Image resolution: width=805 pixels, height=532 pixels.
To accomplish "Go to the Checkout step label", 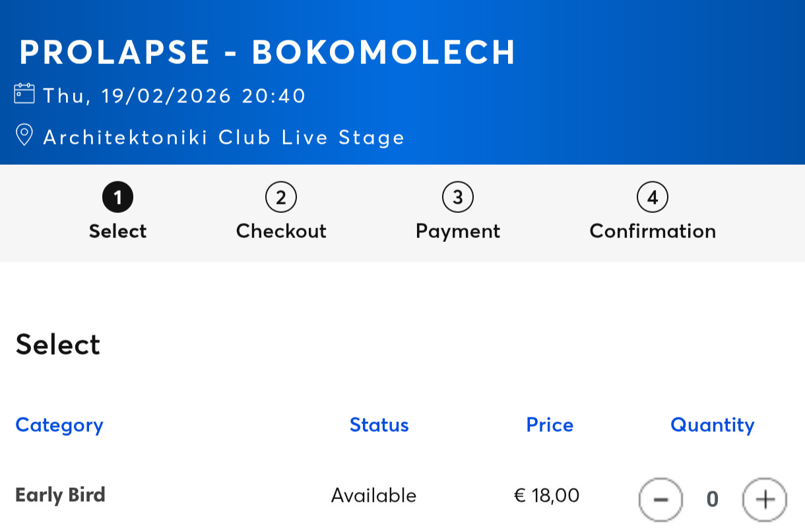I will point(281,231).
